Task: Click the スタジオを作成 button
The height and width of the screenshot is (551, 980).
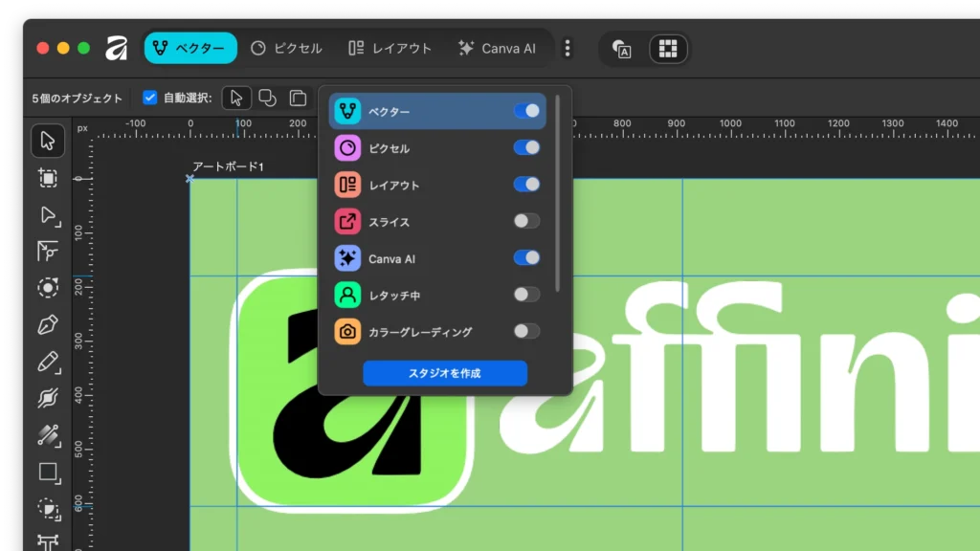Action: (445, 373)
